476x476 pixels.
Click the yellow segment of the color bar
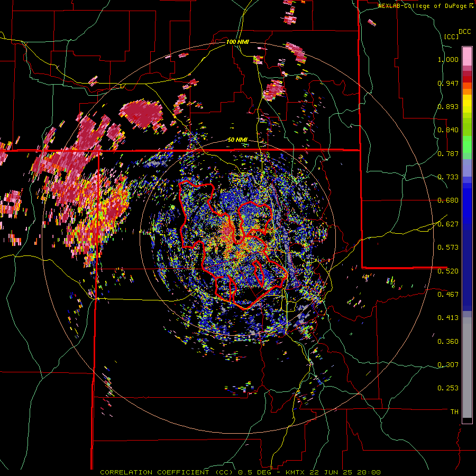[467, 104]
